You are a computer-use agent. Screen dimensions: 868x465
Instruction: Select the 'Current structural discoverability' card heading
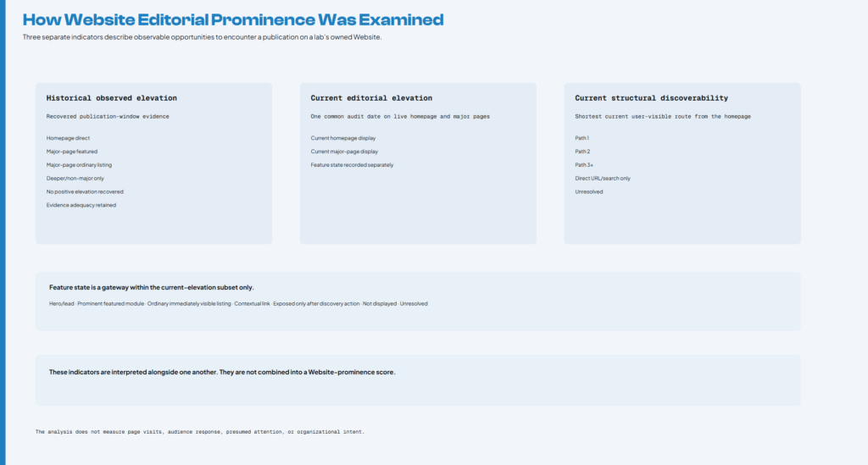652,98
